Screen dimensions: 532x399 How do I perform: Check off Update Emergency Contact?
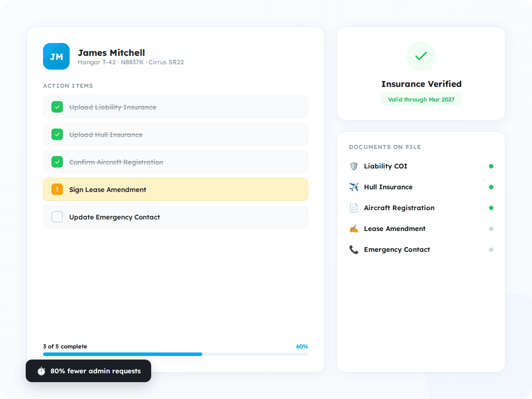coord(57,217)
